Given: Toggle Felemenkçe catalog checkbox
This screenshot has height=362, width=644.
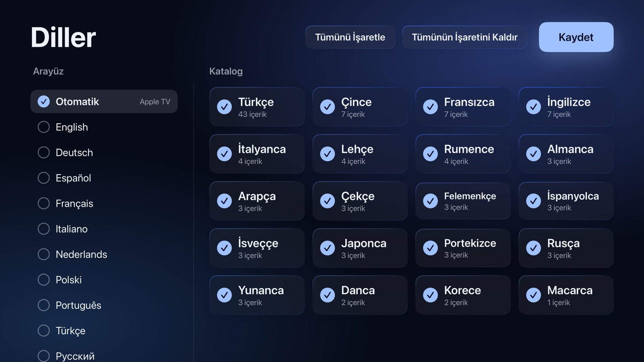Looking at the screenshot, I should pos(463,201).
